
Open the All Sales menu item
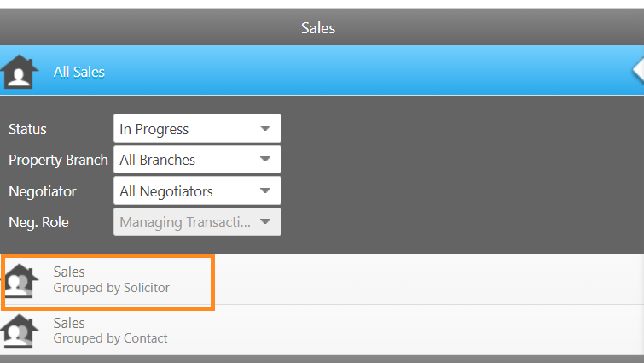coord(322,70)
